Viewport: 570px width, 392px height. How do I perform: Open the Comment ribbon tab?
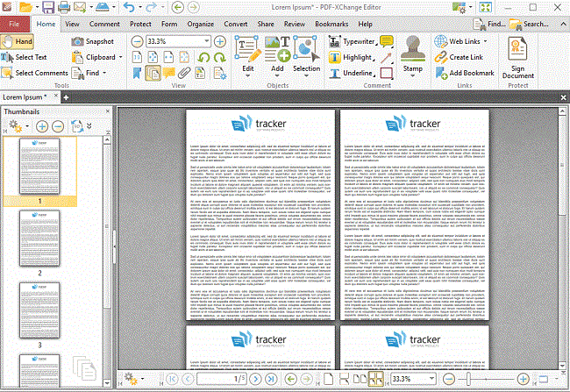(x=104, y=23)
